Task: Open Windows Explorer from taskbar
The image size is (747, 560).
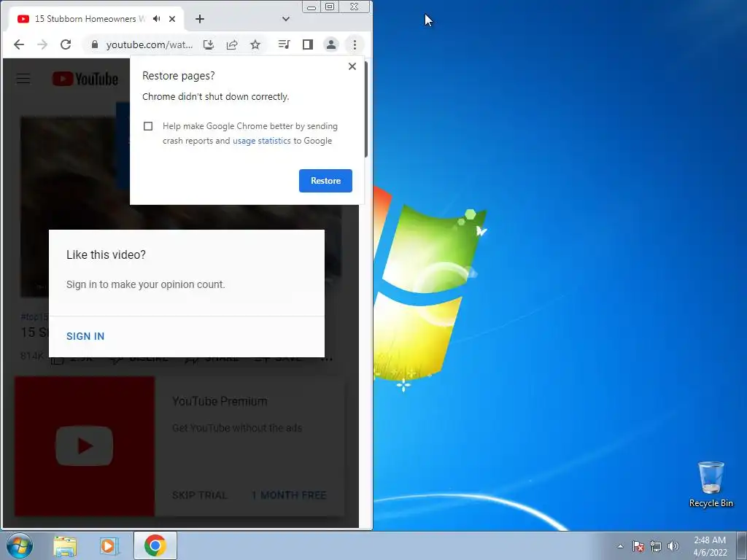Action: pyautogui.click(x=65, y=546)
